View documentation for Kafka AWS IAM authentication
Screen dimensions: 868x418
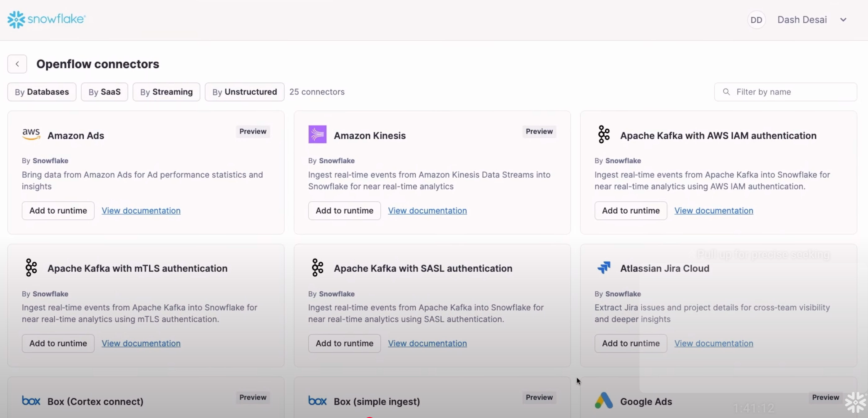point(714,211)
